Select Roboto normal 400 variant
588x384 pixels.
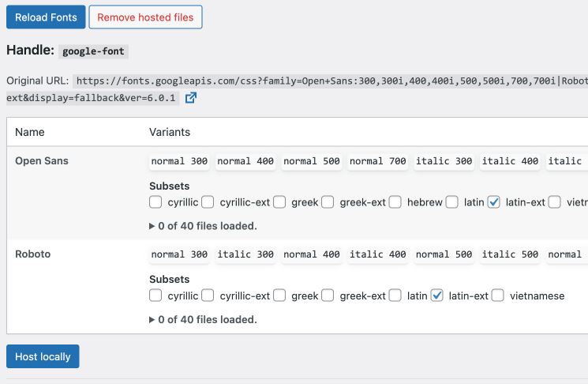pos(312,254)
